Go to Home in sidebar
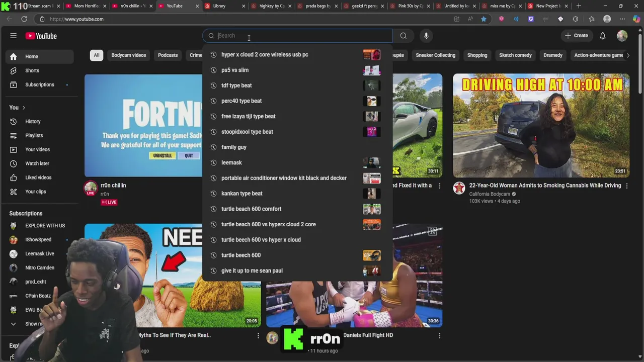Image resolution: width=644 pixels, height=362 pixels. point(40,56)
